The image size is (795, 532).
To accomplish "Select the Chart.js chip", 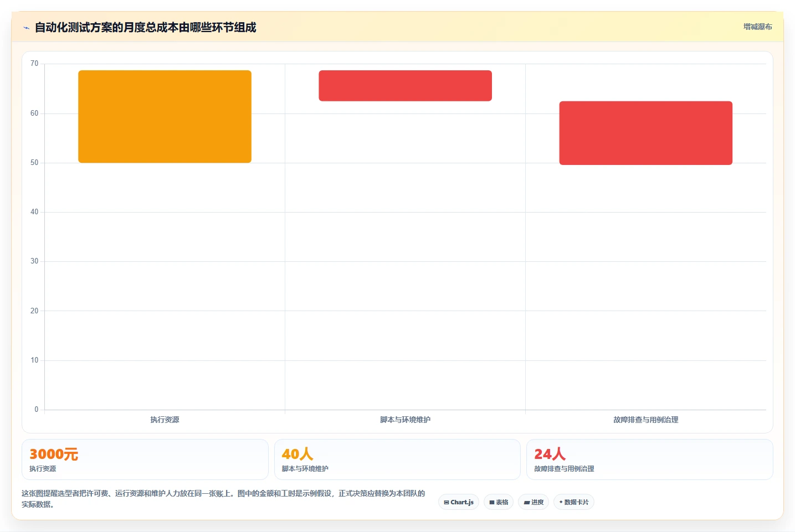I will coord(459,502).
